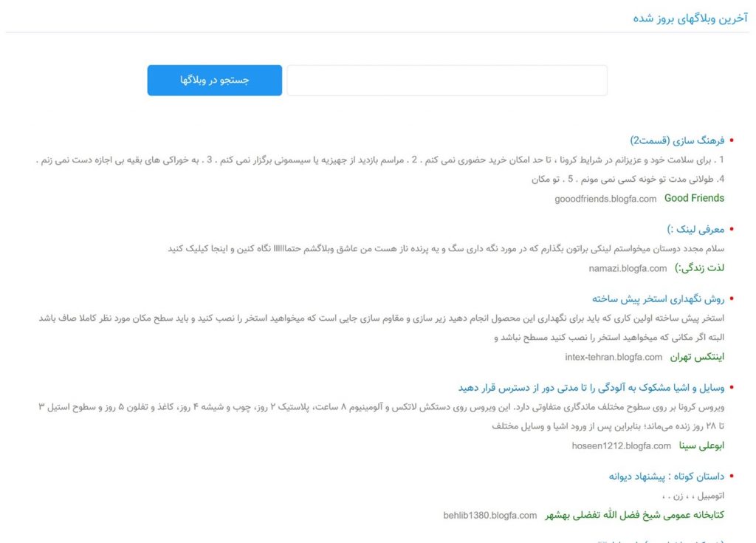Open post روش نگهداری استخر پیش ساخته

(658, 299)
